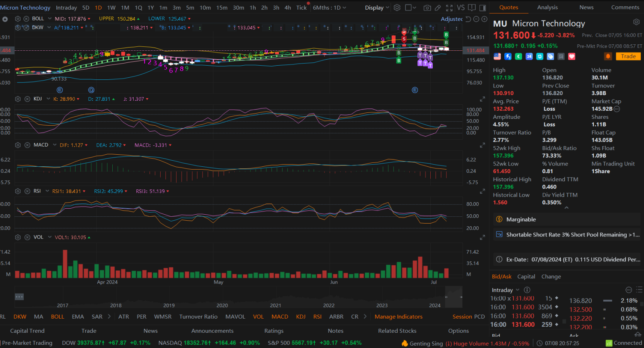Open the layout square dropdown
This screenshot has width=644, height=348.
[411, 8]
